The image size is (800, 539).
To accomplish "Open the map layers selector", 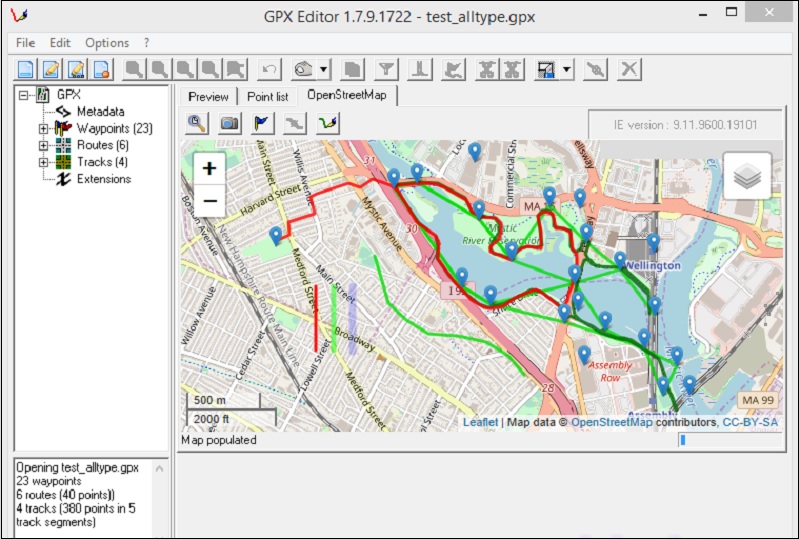I will point(747,176).
